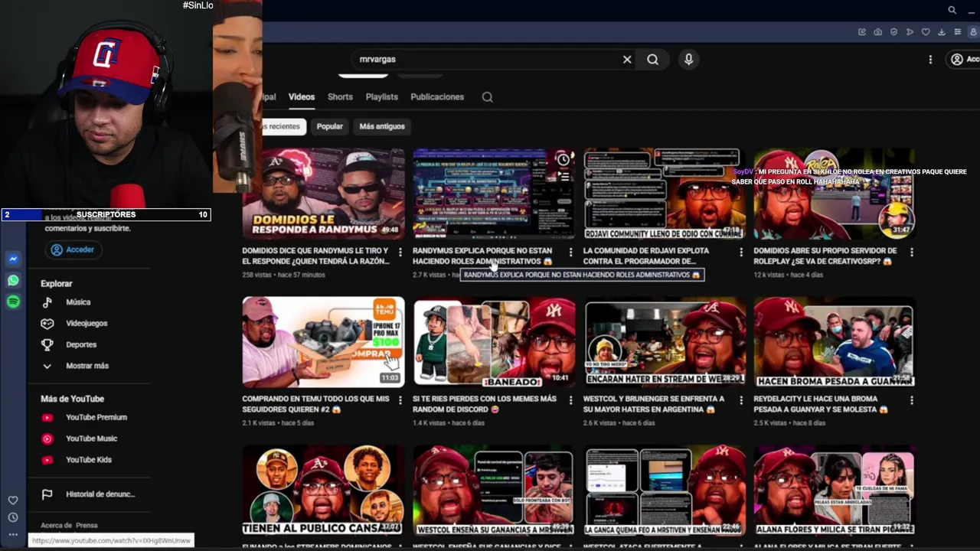The image size is (980, 551).
Task: Open the Prensa footer link
Action: click(87, 526)
